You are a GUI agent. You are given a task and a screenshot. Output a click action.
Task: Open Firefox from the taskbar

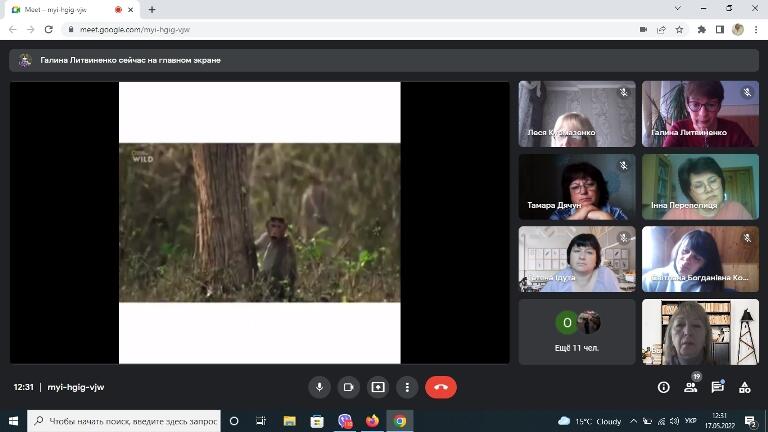372,421
